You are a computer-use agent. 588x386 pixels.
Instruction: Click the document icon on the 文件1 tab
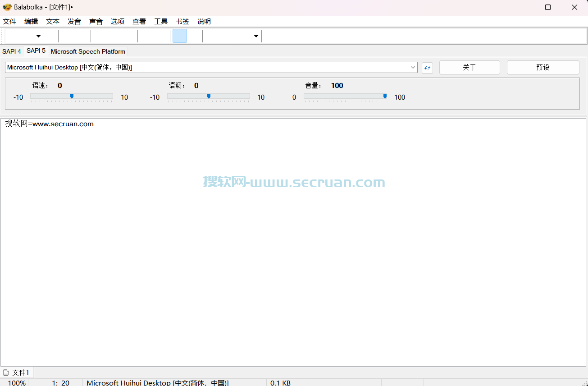tap(6, 372)
